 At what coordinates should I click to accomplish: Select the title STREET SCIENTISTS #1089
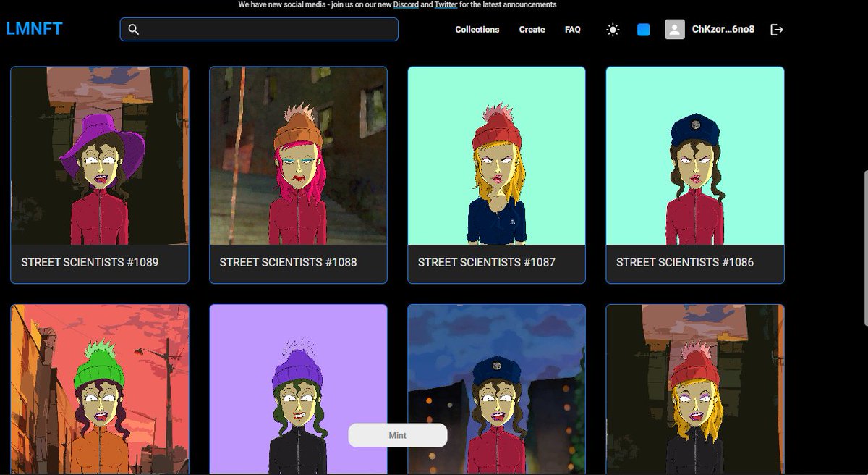(90, 262)
